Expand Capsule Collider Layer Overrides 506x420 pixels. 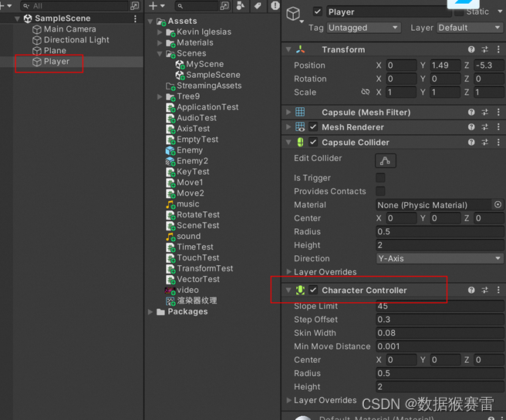[x=288, y=272]
